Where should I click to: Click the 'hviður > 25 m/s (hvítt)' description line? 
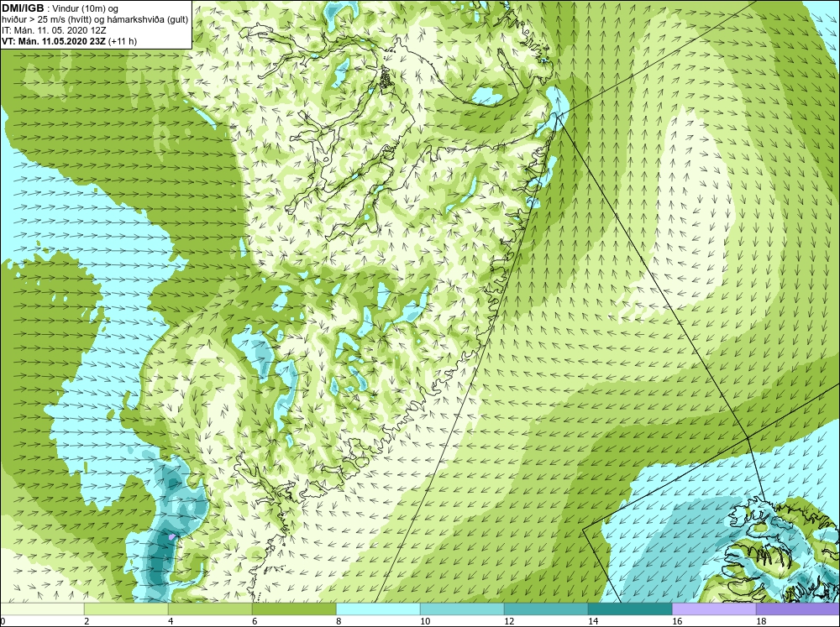[x=95, y=20]
